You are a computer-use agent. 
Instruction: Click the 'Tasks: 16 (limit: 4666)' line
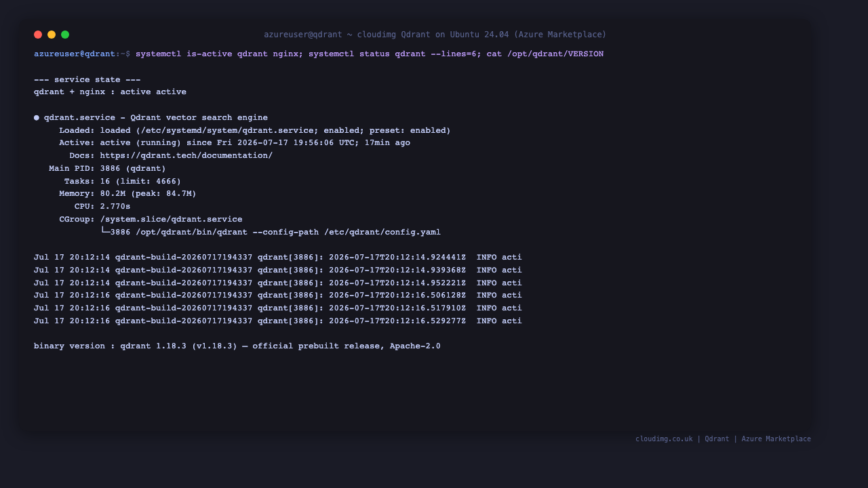click(x=123, y=181)
